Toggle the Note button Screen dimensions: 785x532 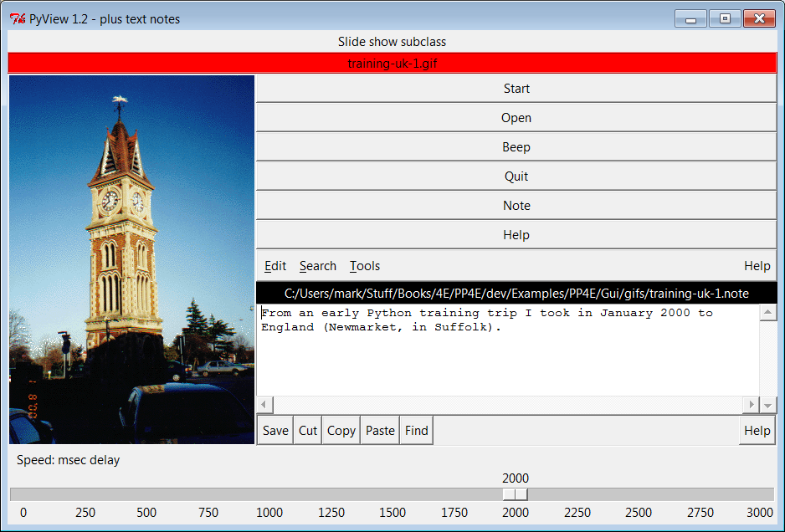click(x=516, y=206)
